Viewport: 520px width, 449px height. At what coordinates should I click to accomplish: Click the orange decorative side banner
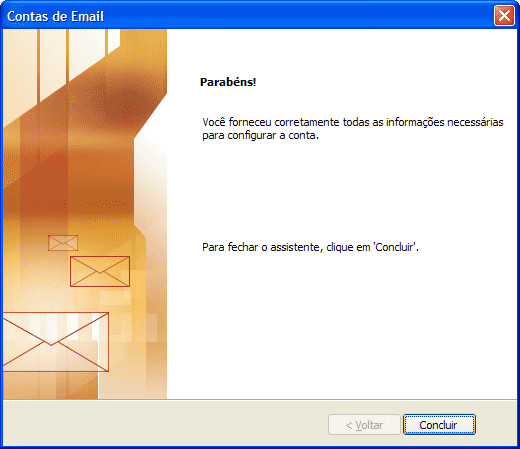[x=85, y=214]
